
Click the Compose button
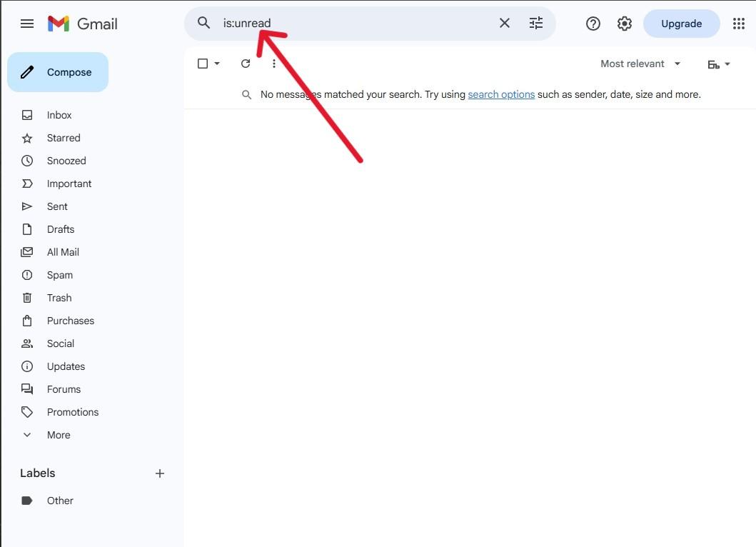click(x=58, y=72)
